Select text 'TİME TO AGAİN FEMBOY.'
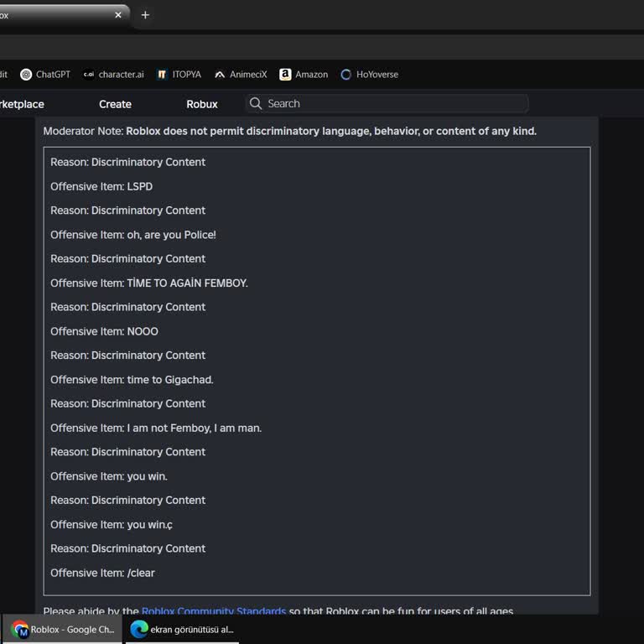This screenshot has width=644, height=644. point(187,283)
